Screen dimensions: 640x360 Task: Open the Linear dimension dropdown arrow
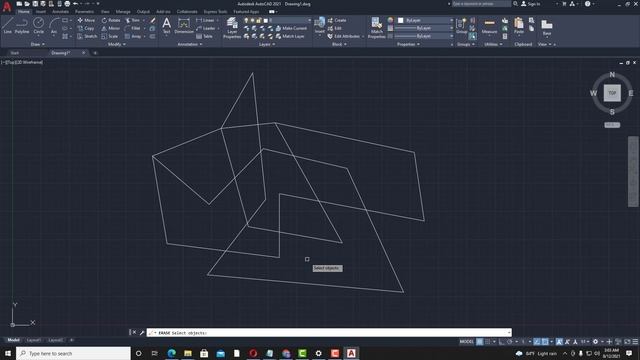(x=218, y=20)
